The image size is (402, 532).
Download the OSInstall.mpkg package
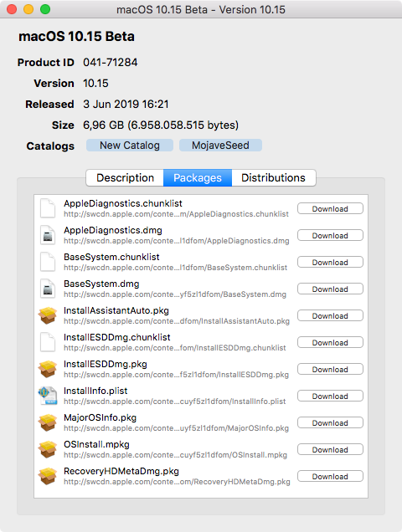(330, 449)
